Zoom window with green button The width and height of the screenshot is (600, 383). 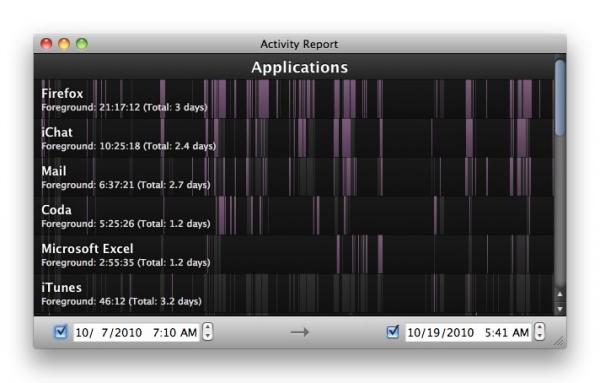point(82,44)
